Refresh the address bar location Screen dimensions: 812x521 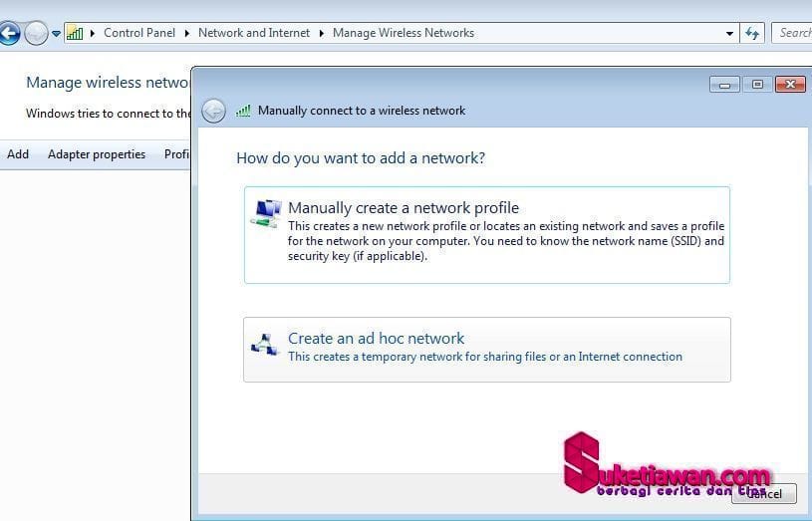(x=752, y=33)
